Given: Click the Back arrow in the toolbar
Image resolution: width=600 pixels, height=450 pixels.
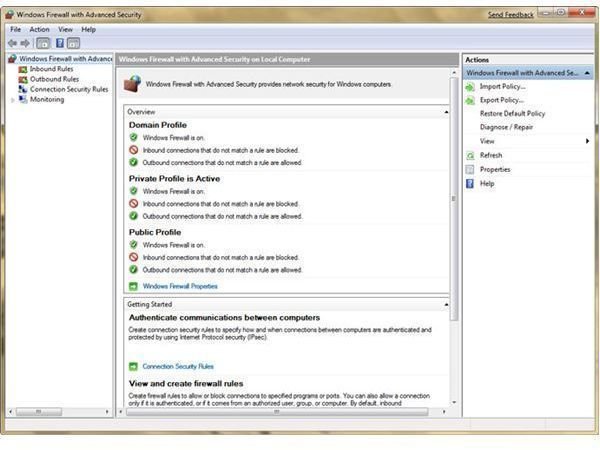Looking at the screenshot, I should click(x=13, y=43).
